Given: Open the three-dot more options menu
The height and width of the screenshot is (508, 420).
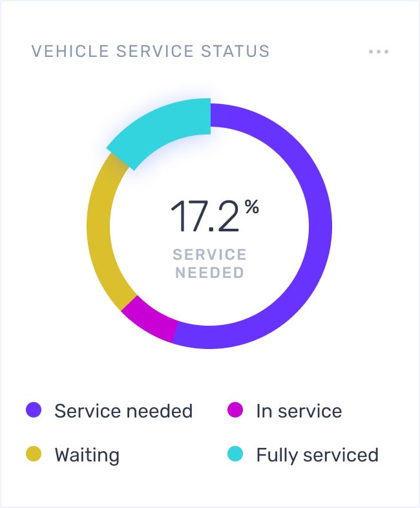Looking at the screenshot, I should click(x=379, y=52).
